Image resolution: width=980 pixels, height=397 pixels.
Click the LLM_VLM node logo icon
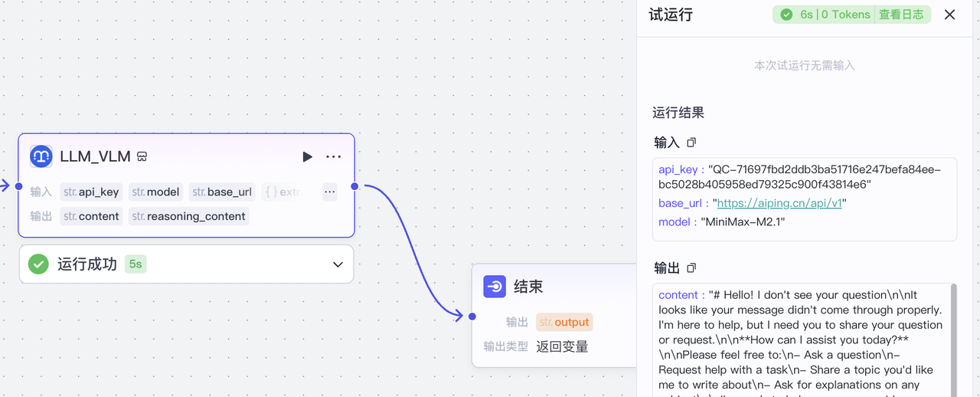[41, 156]
